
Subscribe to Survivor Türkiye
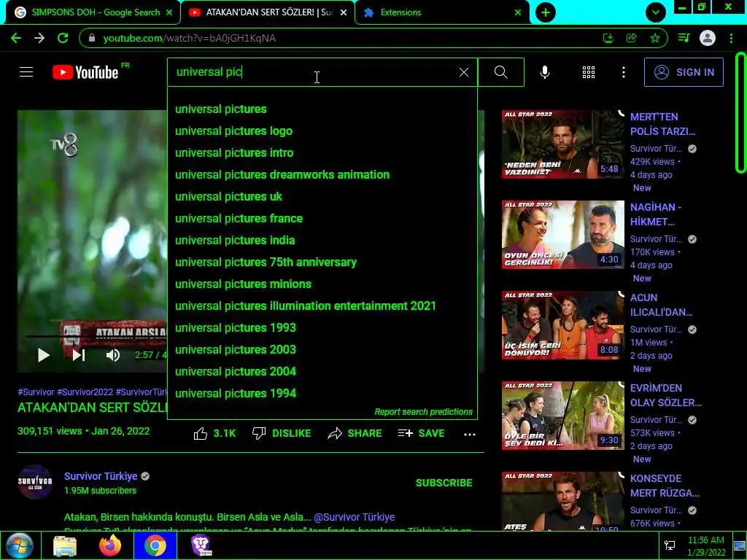(444, 483)
